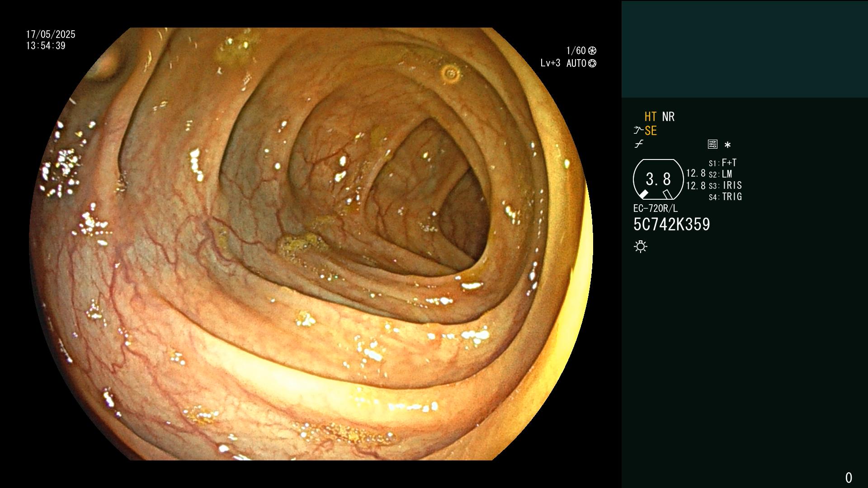This screenshot has width=868, height=488.
Task: Click the S4: TRIG switch assignment
Action: point(725,197)
